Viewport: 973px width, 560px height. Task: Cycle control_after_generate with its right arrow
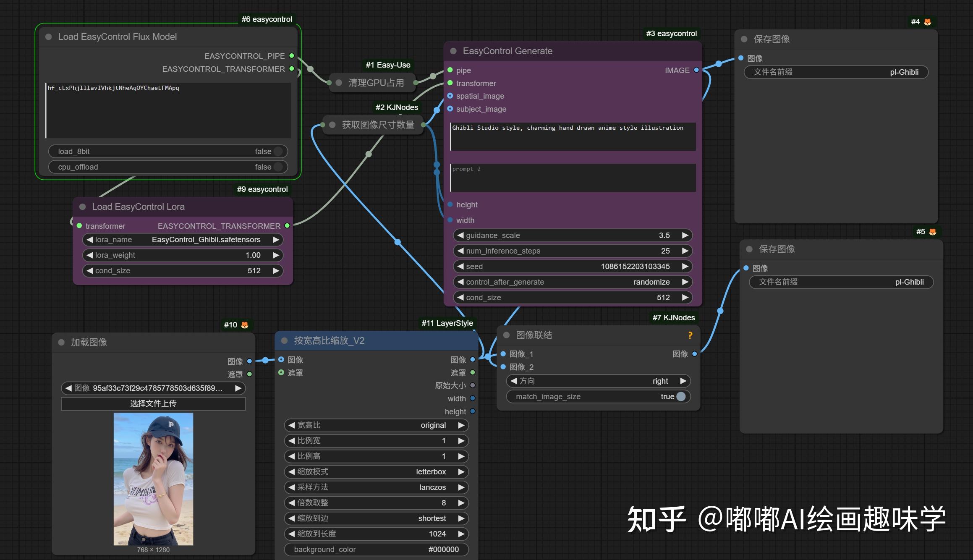(685, 282)
